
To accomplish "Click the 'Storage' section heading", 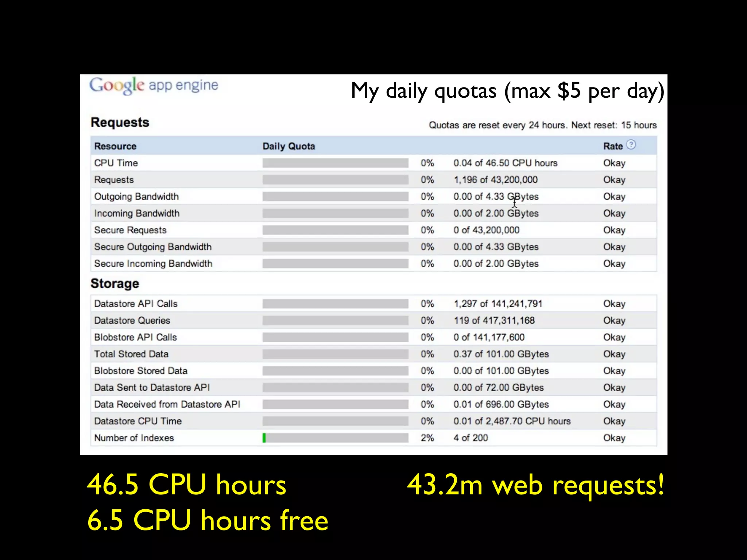I will [115, 284].
